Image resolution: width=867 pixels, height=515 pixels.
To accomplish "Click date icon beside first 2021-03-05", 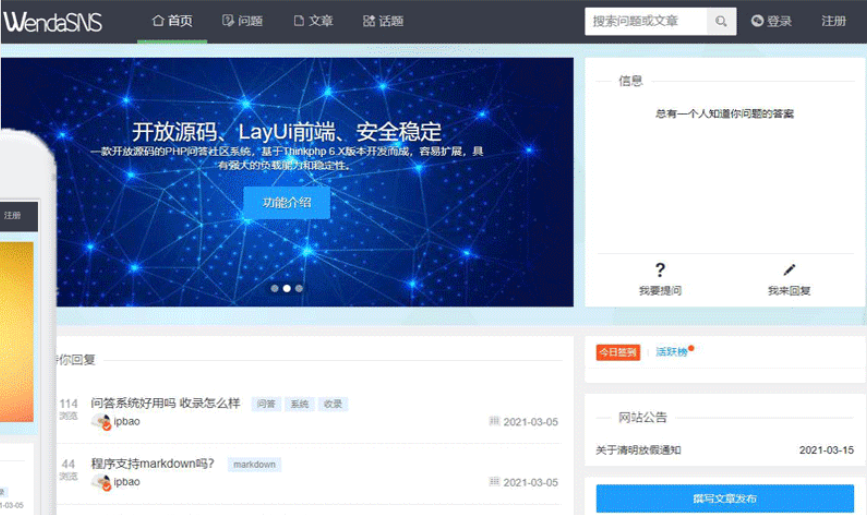I will pos(494,421).
